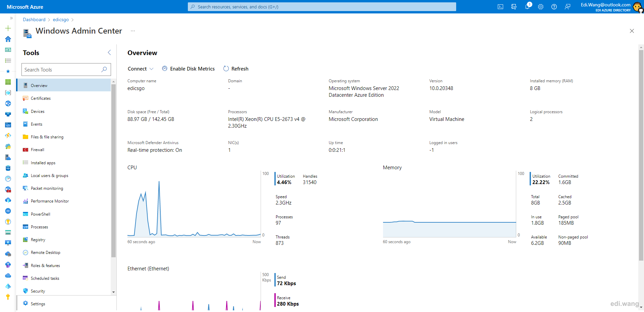The height and width of the screenshot is (312, 644).
Task: Click the Enable Disk Metrics icon
Action: 165,69
